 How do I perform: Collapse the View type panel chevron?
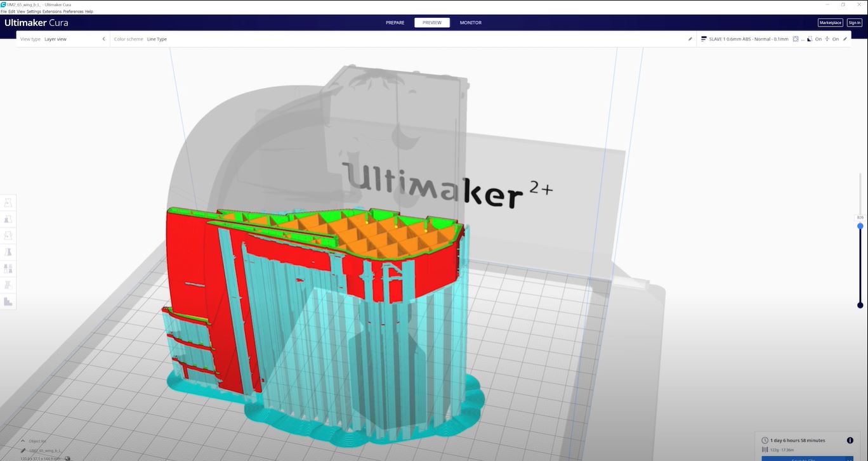point(104,39)
